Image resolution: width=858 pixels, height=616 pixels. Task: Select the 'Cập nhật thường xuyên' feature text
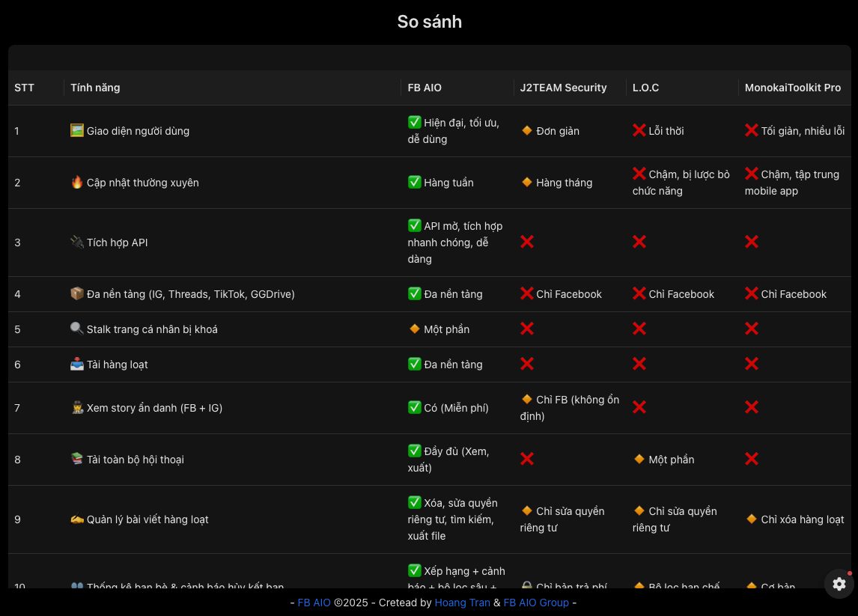click(x=143, y=183)
